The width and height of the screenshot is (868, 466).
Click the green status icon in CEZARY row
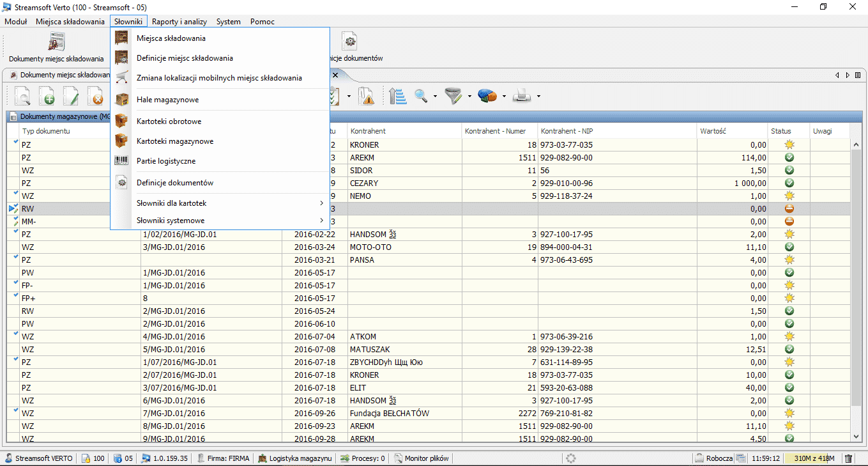pos(789,183)
